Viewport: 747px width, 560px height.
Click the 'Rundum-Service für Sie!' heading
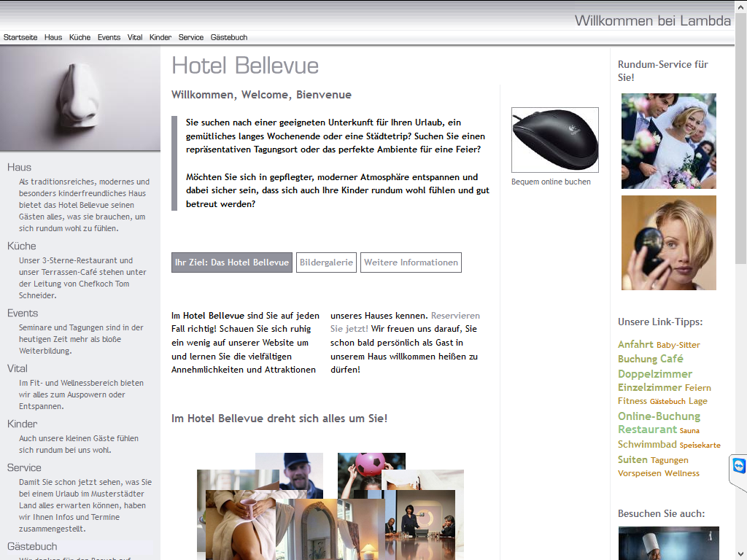point(663,71)
